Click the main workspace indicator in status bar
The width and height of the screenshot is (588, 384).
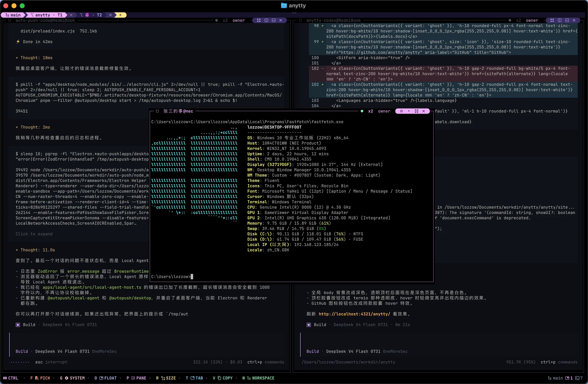pyautogui.click(x=555, y=378)
